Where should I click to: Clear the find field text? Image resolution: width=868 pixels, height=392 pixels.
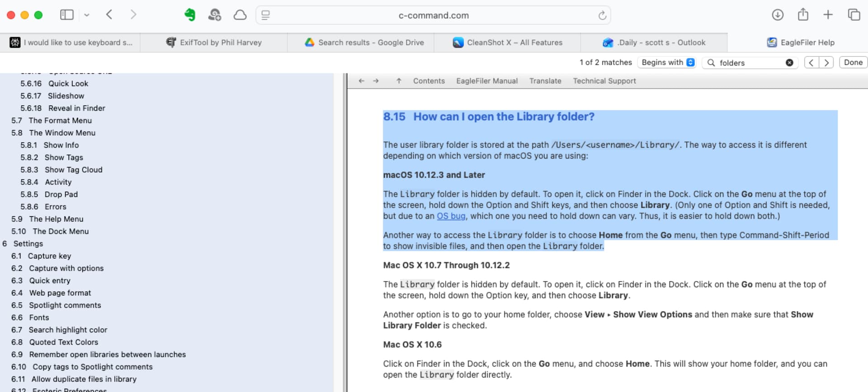[x=789, y=63]
